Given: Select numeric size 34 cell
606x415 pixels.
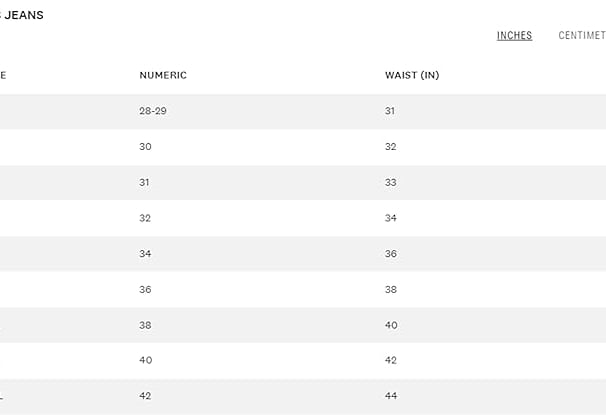Looking at the screenshot, I should [145, 254].
